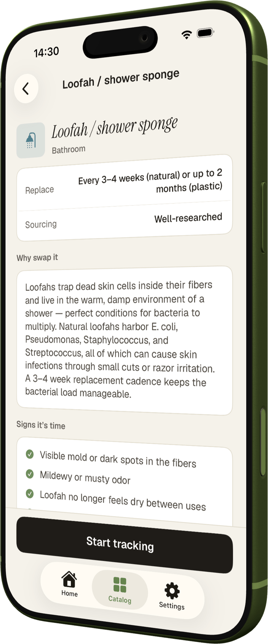Tap the green check beside Visible mold

click(30, 454)
